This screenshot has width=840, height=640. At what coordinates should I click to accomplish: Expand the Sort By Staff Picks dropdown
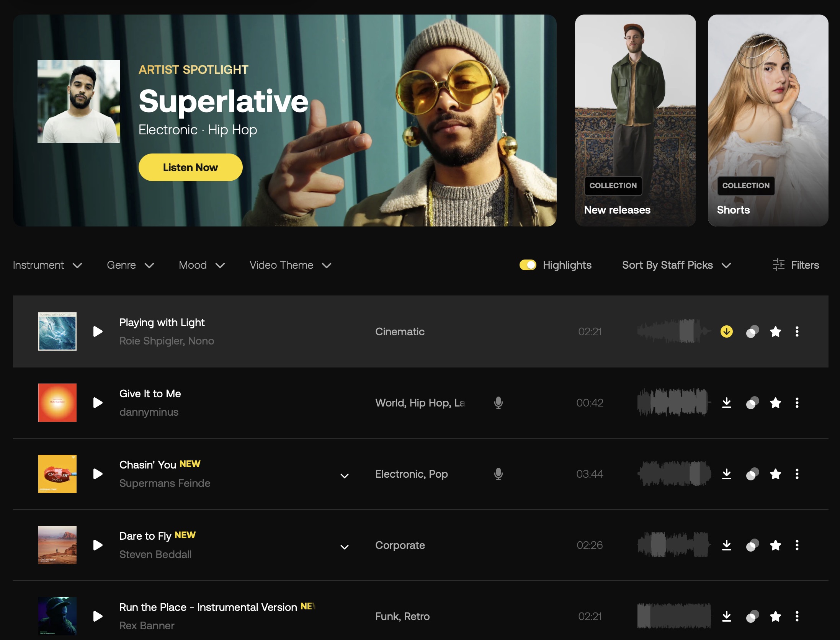pos(676,265)
